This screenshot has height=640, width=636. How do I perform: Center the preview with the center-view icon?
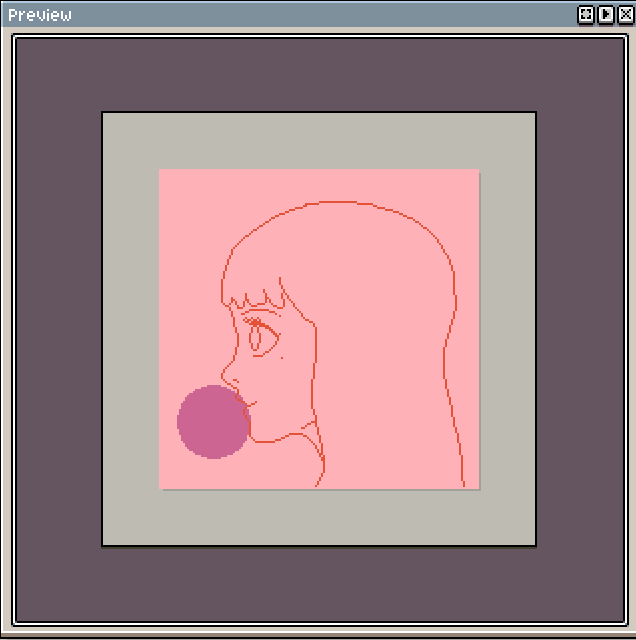586,15
